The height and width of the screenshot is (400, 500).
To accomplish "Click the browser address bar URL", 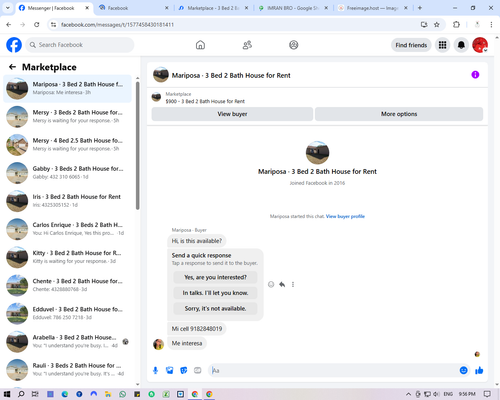I will click(x=117, y=25).
